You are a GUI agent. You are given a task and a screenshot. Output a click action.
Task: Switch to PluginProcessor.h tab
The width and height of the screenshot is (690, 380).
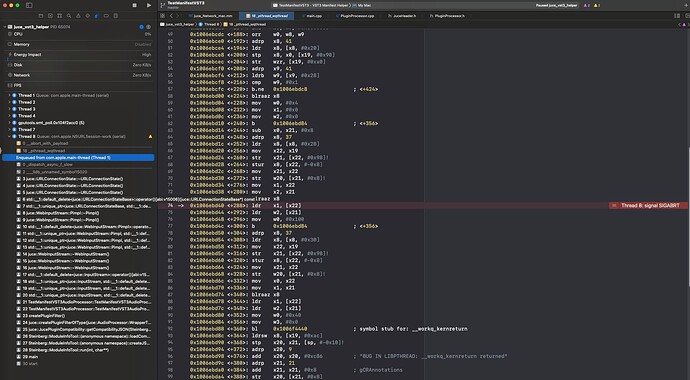tap(447, 16)
